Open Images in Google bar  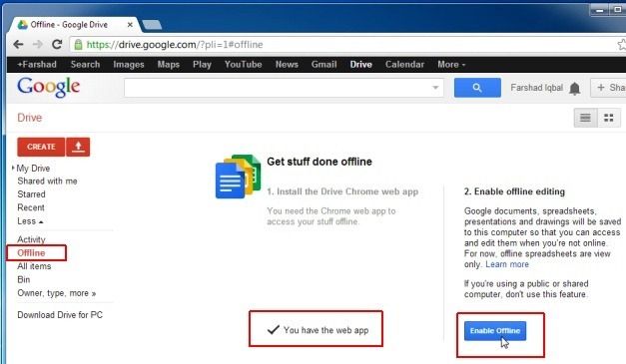[128, 64]
